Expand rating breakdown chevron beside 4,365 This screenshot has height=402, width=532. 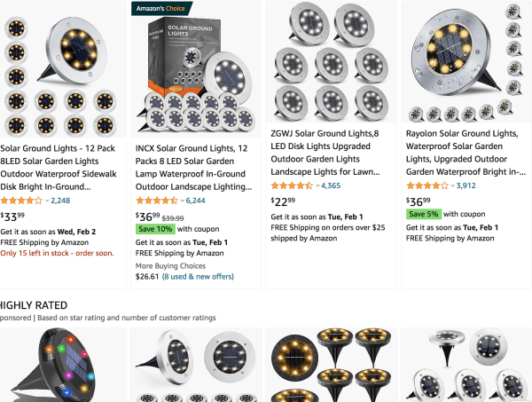pos(318,186)
